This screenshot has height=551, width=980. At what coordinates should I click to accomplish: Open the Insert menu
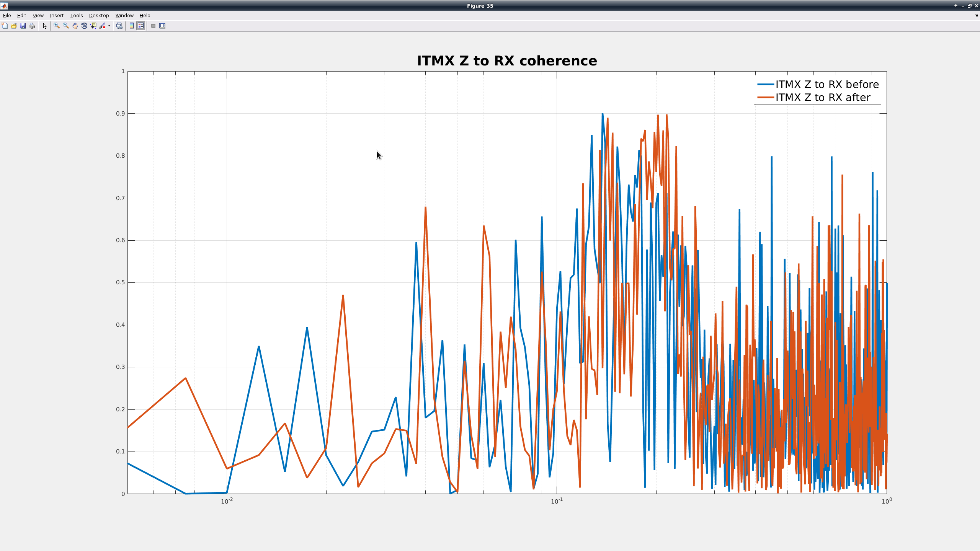tap(57, 15)
